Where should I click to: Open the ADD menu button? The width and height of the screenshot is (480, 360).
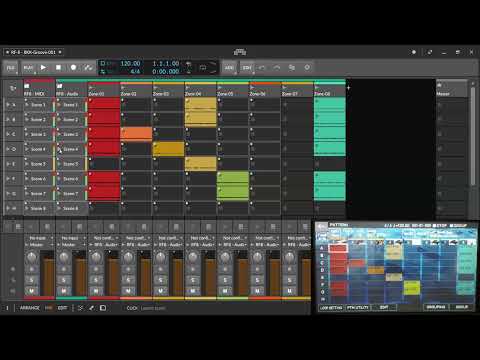click(x=229, y=68)
